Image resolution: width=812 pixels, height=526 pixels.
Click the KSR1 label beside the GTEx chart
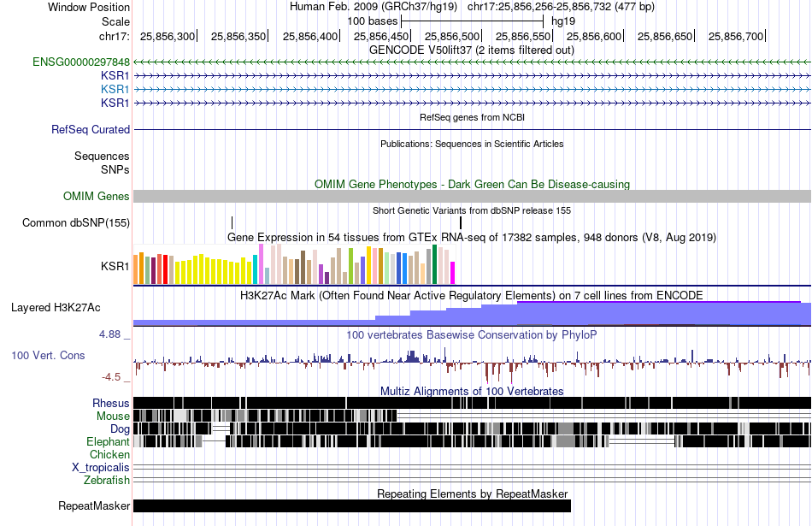pos(115,266)
